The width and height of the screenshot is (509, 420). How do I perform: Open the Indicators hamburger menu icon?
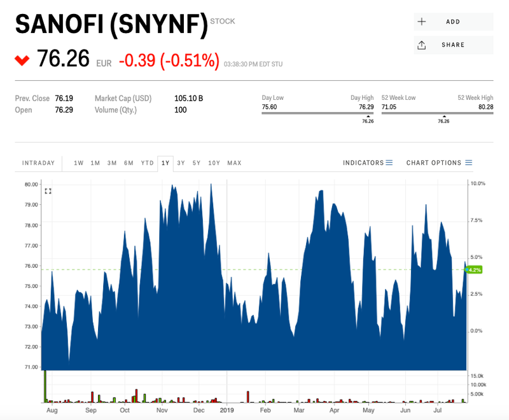click(389, 163)
